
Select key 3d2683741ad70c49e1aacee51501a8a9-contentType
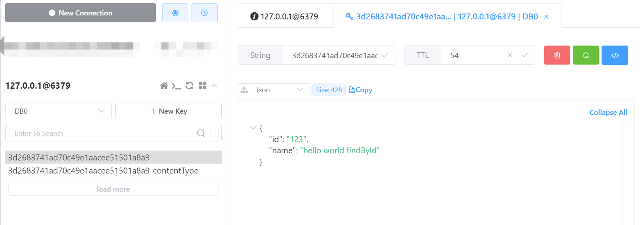pyautogui.click(x=103, y=171)
